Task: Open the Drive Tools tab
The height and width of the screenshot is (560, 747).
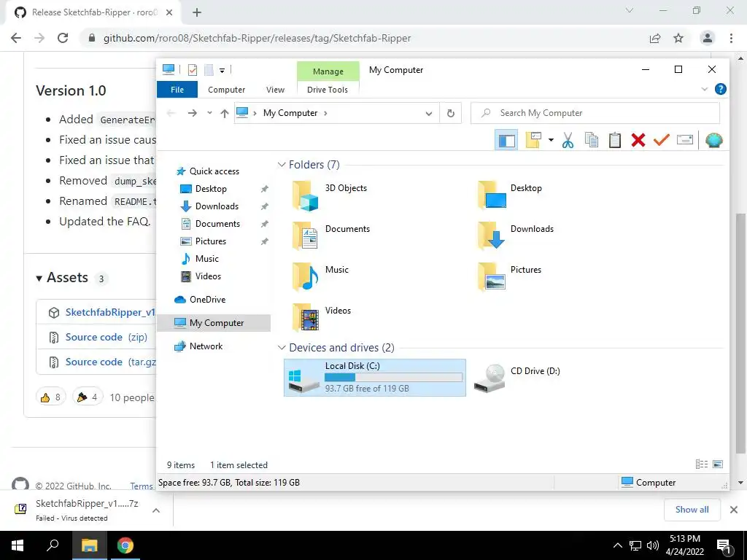Action: click(328, 90)
